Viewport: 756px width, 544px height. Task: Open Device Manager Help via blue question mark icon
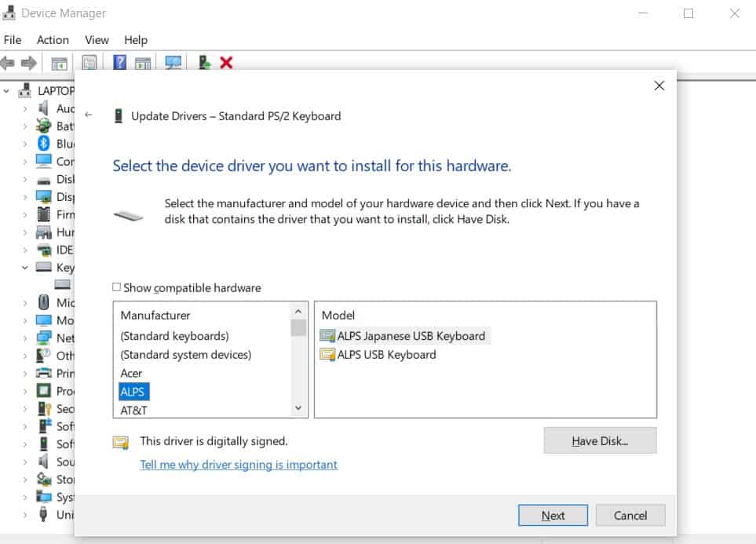pos(119,63)
